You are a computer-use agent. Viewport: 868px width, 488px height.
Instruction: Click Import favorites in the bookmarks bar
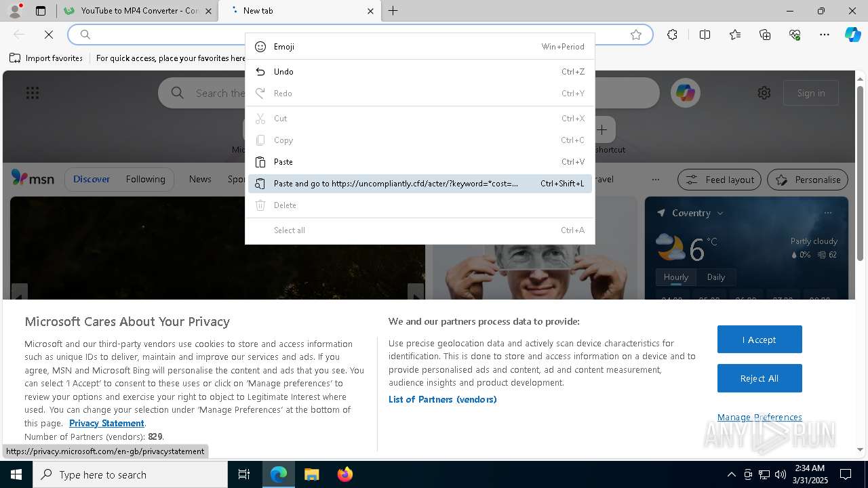coord(46,58)
